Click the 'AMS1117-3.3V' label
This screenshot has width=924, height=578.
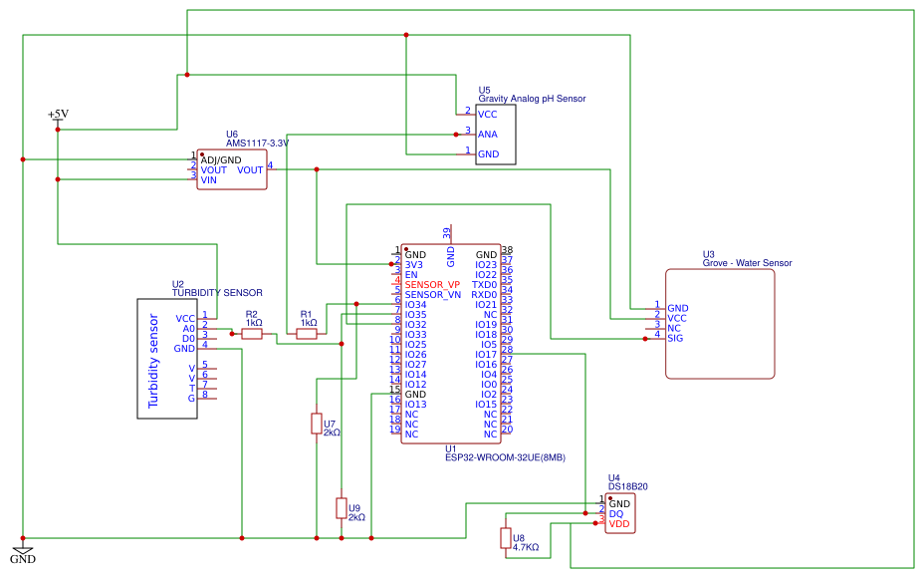tap(258, 144)
